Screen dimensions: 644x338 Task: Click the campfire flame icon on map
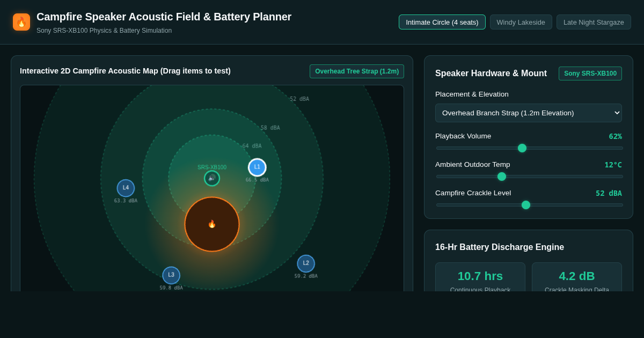[x=212, y=224]
